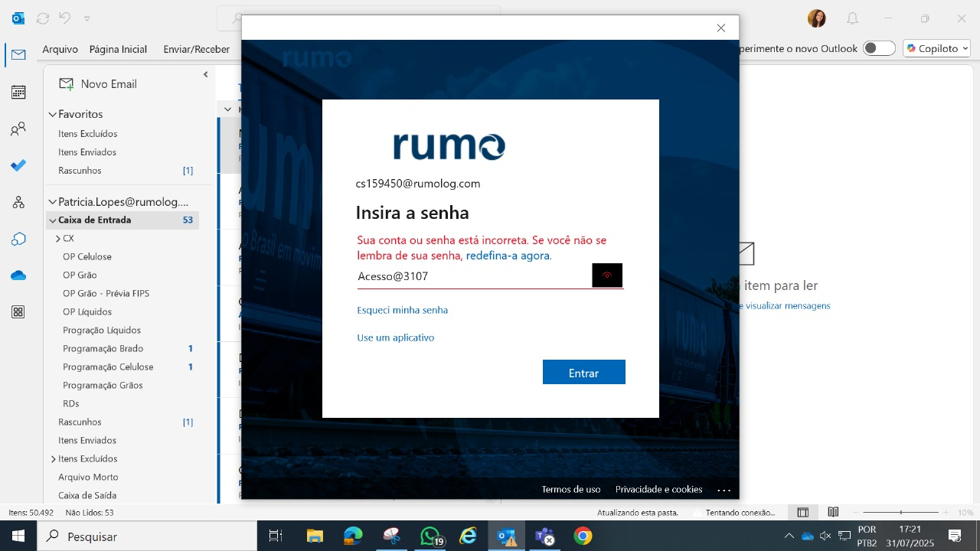Open Privacidade e cookies link

tap(659, 489)
